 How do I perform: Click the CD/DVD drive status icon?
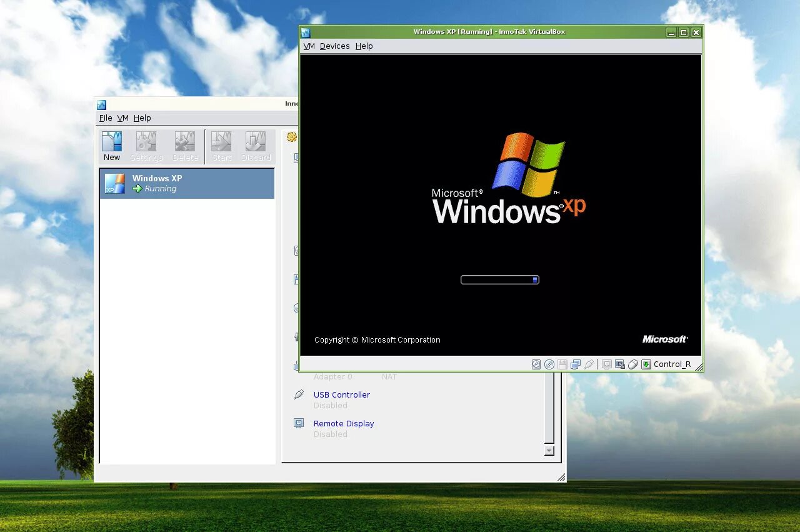coord(549,364)
